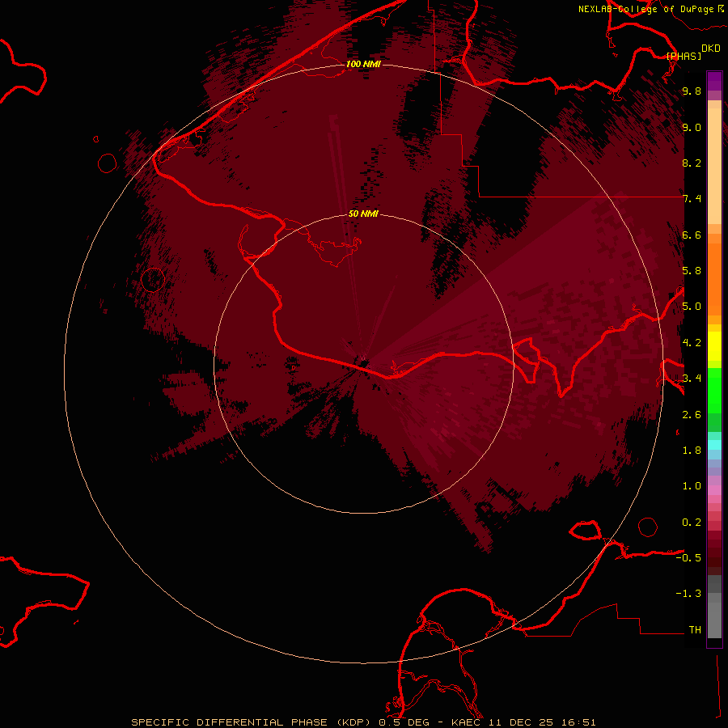Click the TH threshold label
Viewport: 728px width, 728px height.
click(695, 630)
